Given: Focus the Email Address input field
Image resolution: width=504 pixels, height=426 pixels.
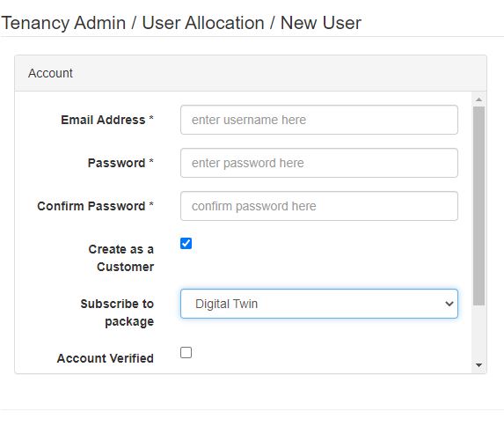Looking at the screenshot, I should click(319, 120).
